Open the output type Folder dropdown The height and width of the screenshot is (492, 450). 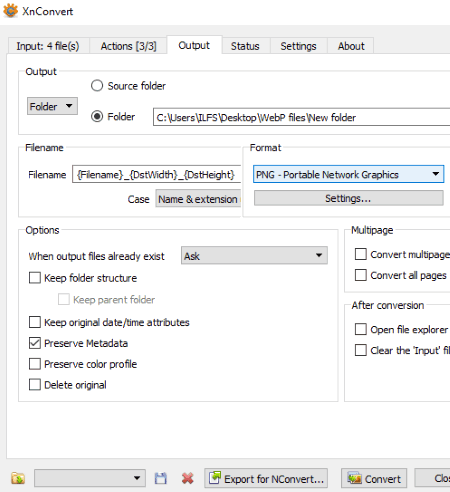coord(52,106)
